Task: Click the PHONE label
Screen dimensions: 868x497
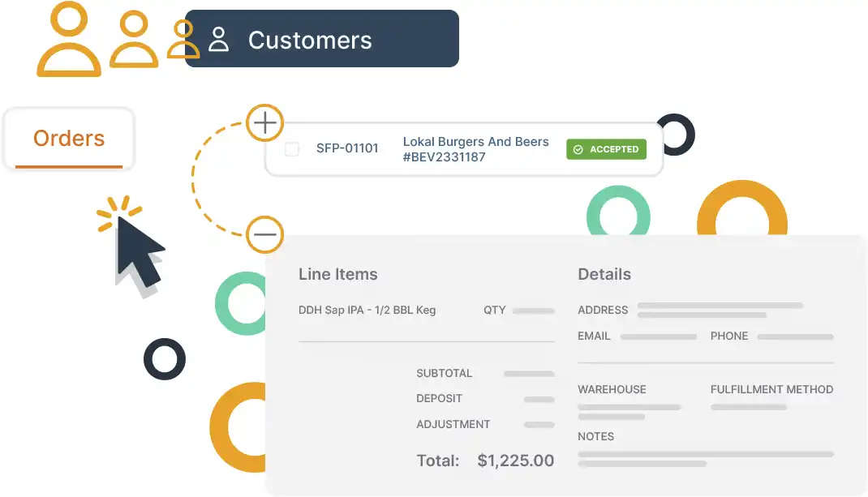Action: tap(729, 336)
